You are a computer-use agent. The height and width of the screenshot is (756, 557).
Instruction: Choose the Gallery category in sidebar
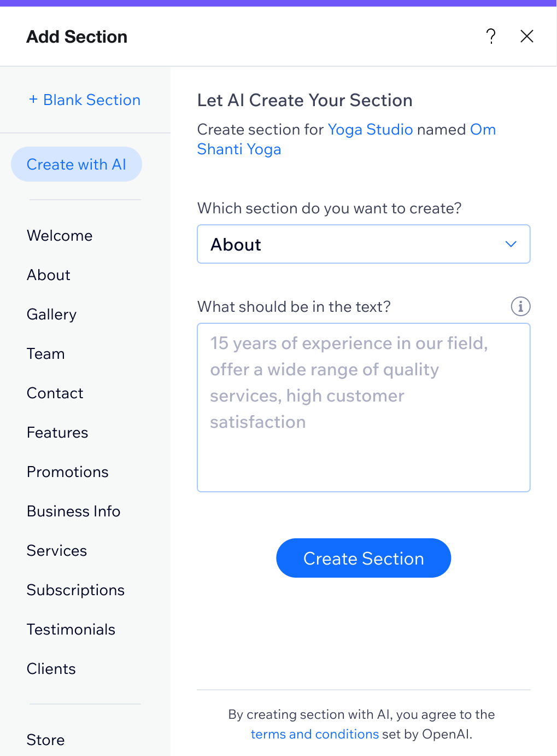coord(51,314)
